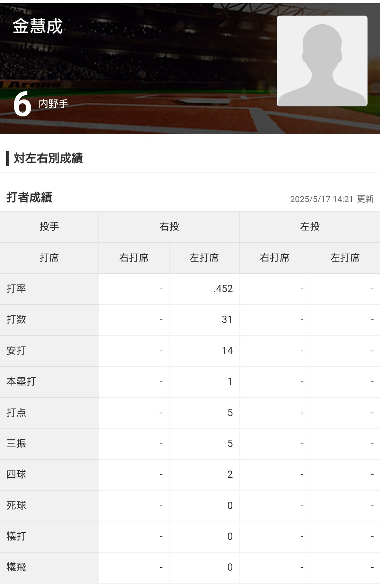Click the hits value 14
This screenshot has height=588, width=380.
(227, 351)
